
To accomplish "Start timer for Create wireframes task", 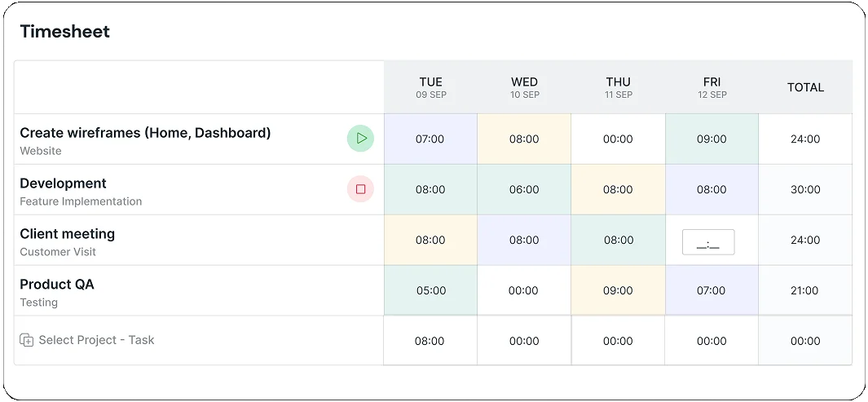I will coord(360,139).
